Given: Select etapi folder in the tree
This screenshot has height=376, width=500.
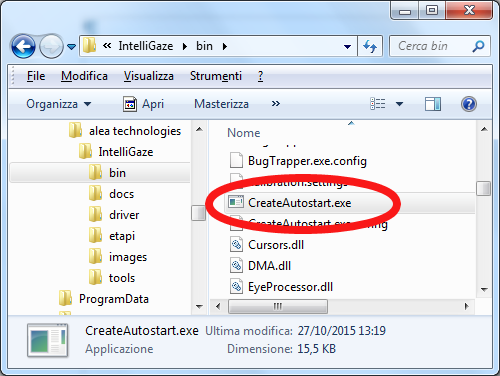Looking at the screenshot, I should (x=122, y=236).
